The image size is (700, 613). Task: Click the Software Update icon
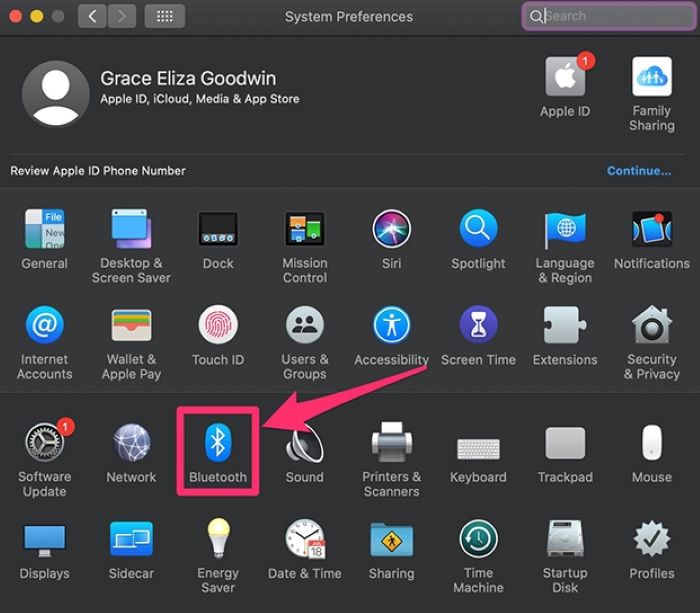click(44, 443)
